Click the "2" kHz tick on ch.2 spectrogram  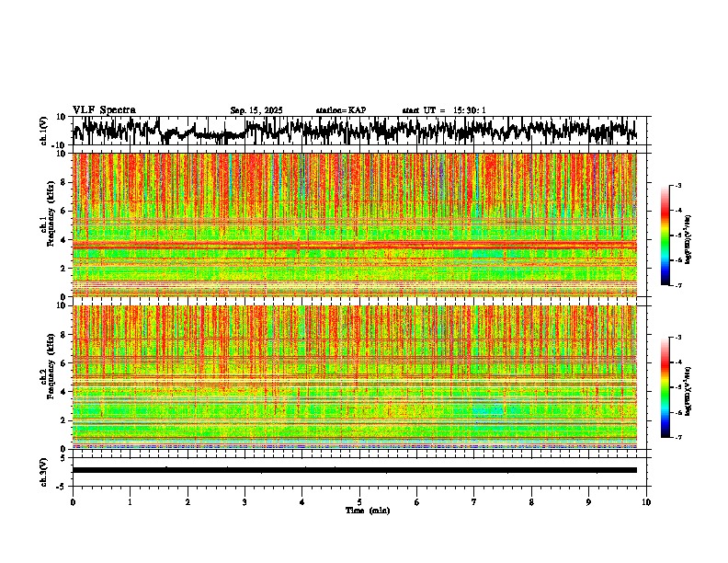63,420
